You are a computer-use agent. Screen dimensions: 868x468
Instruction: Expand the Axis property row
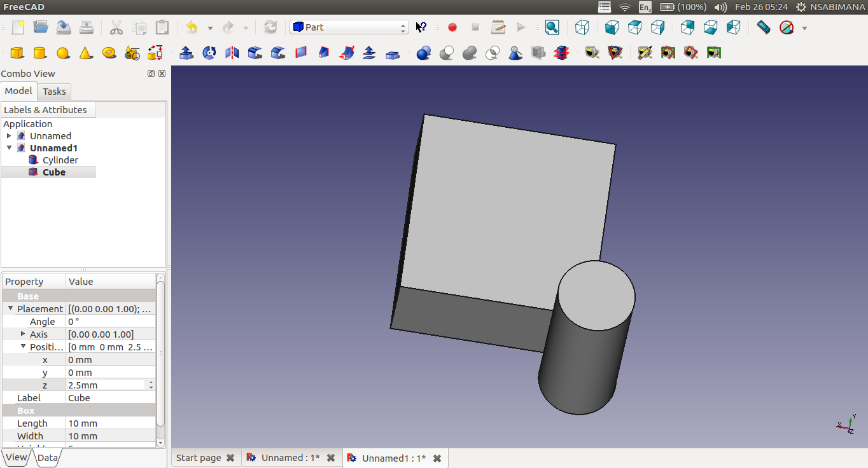click(x=23, y=334)
